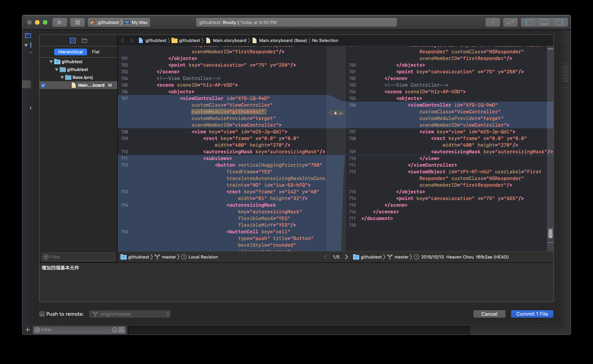
Task: Click the file list Filter field
Action: pos(78,257)
